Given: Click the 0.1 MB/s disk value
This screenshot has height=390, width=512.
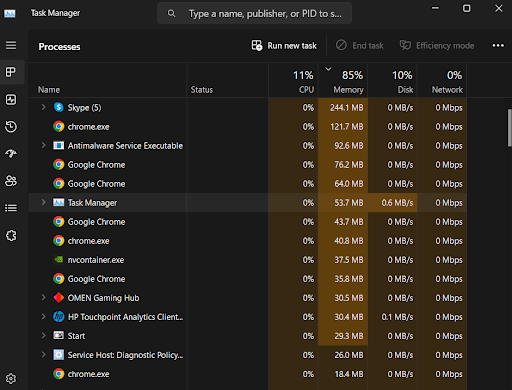Looking at the screenshot, I should [397, 317].
